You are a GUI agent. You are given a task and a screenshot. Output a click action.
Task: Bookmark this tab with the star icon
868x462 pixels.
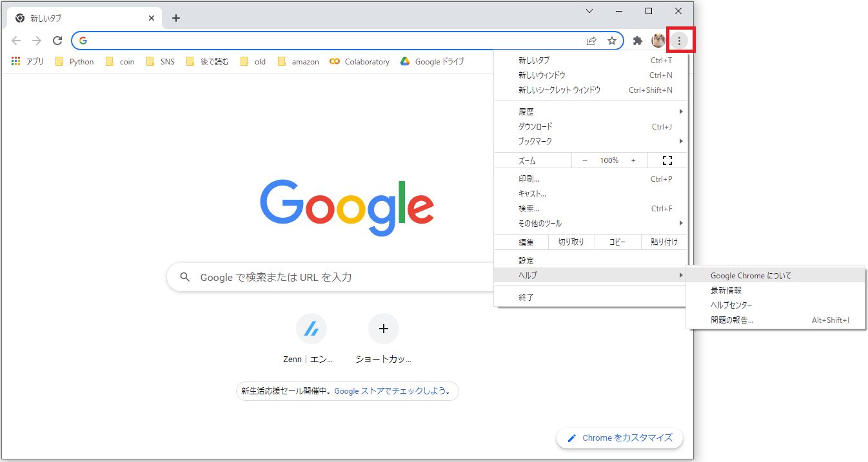(612, 41)
